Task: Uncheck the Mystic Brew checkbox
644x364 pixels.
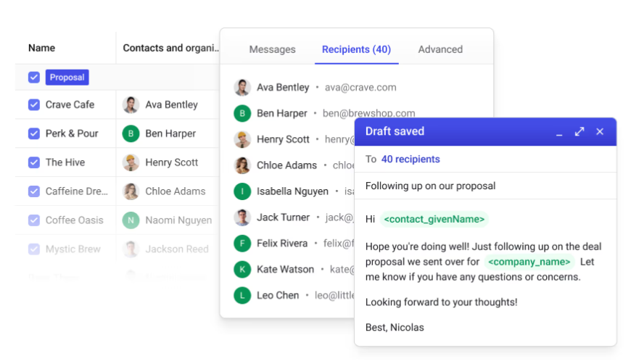Action: tap(34, 249)
